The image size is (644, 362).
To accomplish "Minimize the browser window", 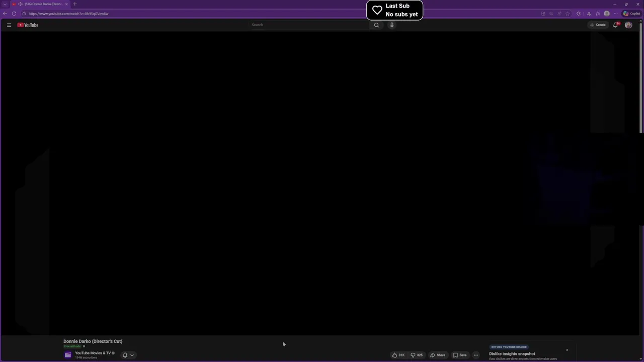I will pyautogui.click(x=614, y=4).
